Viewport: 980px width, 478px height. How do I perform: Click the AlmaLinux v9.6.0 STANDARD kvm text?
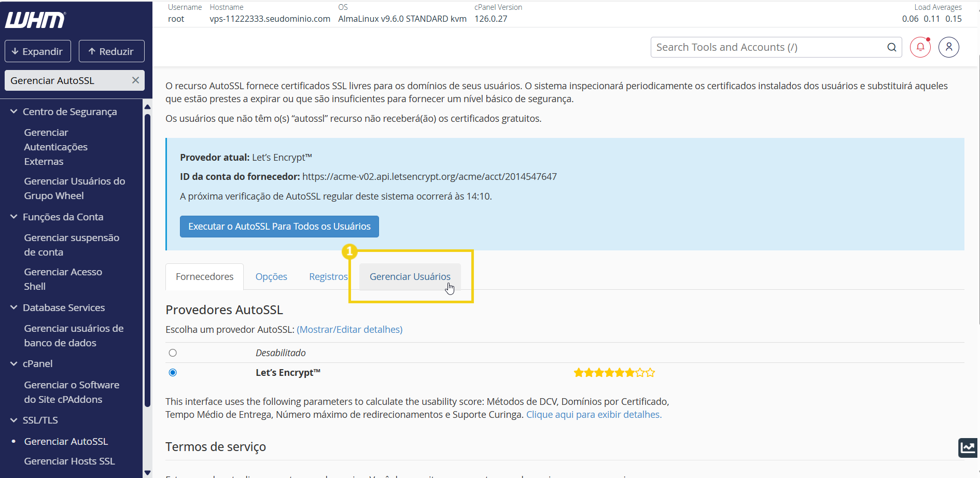402,19
